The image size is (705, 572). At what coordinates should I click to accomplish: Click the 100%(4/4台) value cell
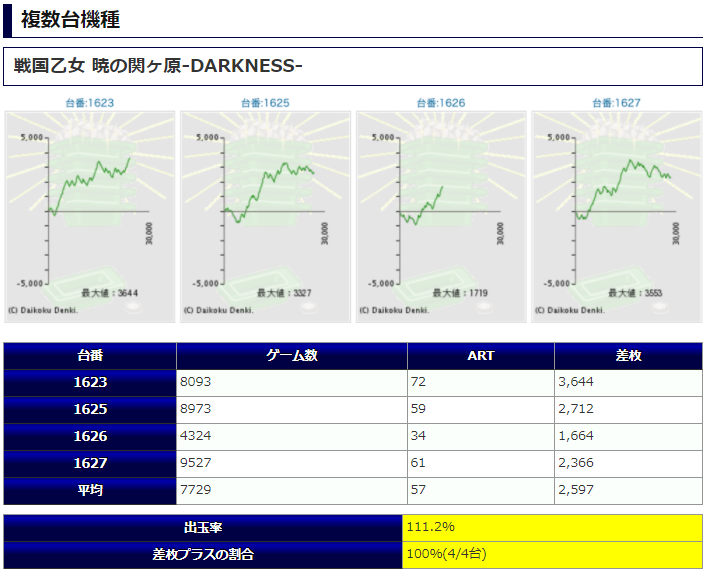552,554
